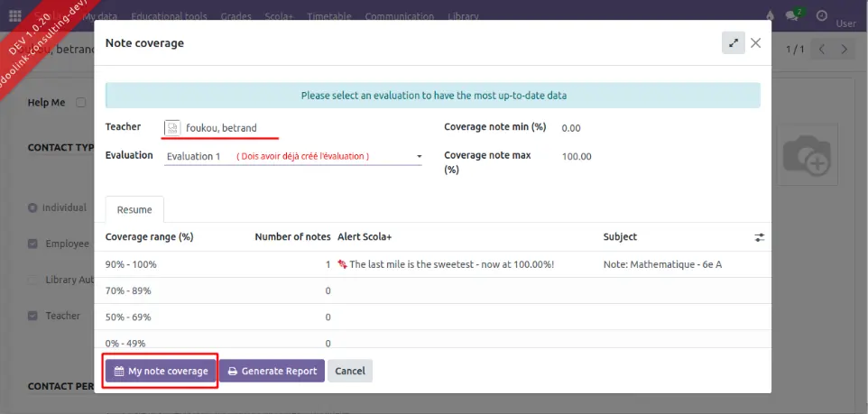This screenshot has height=414, width=868.
Task: Toggle the Employee checkbox
Action: [33, 244]
